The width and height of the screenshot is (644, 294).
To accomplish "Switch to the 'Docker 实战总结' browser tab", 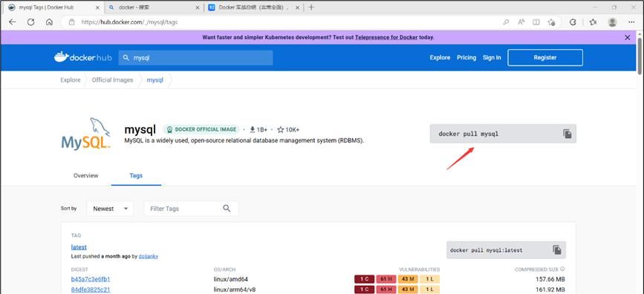I will coord(255,7).
